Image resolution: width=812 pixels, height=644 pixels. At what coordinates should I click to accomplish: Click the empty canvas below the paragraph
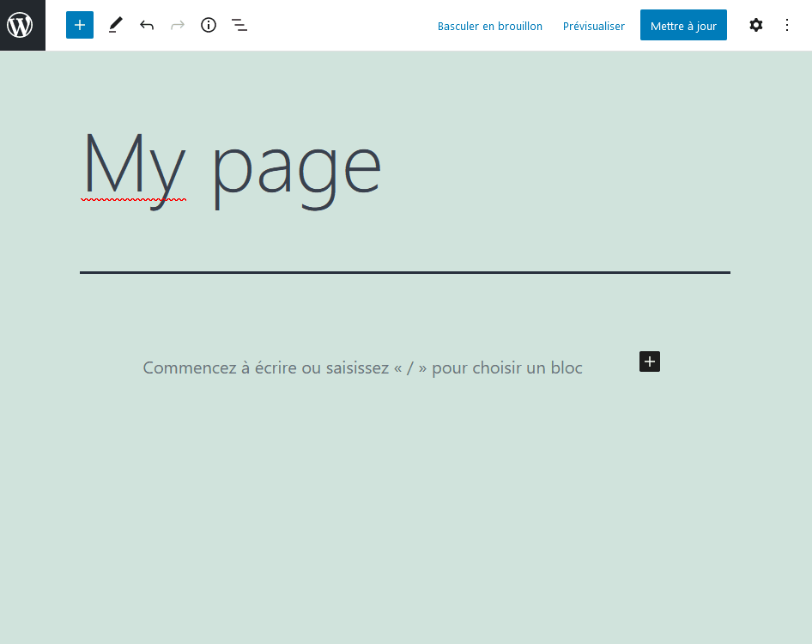pos(405,515)
